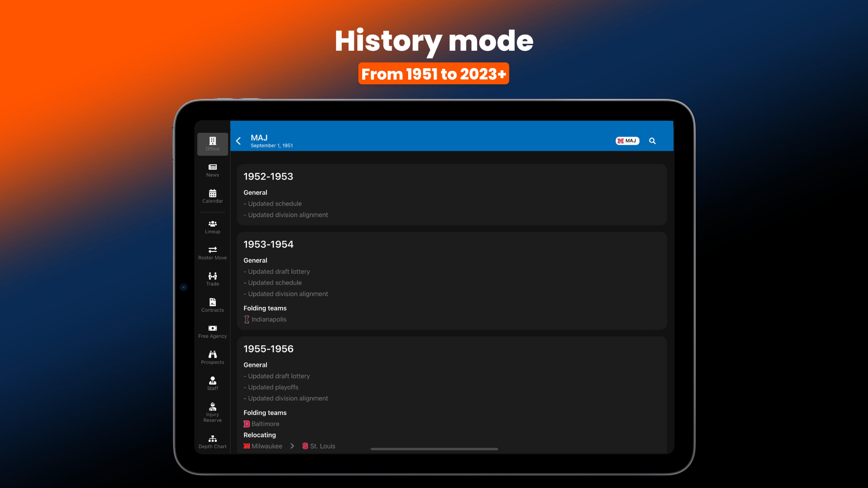Image resolution: width=868 pixels, height=488 pixels.
Task: Expand the 1953-1954 season entry
Action: [x=268, y=244]
